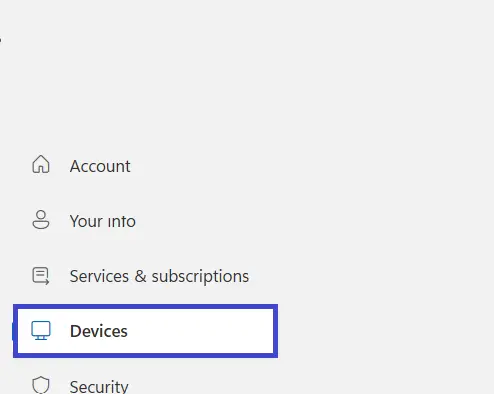Click the person icon for Your info
Viewport: 494px width, 394px height.
coord(41,219)
